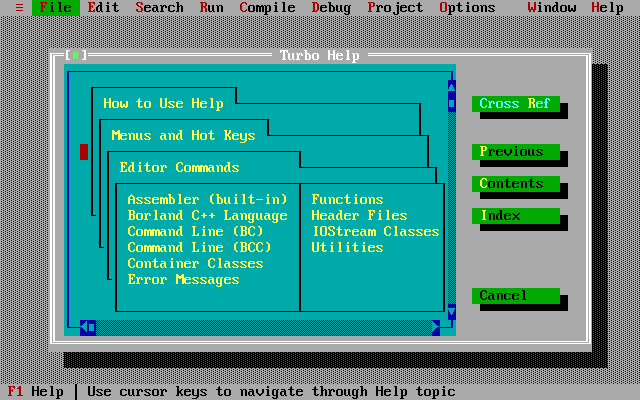Viewport: 640px width, 400px height.
Task: Click the vertical scrollbar thumb
Action: (x=451, y=104)
